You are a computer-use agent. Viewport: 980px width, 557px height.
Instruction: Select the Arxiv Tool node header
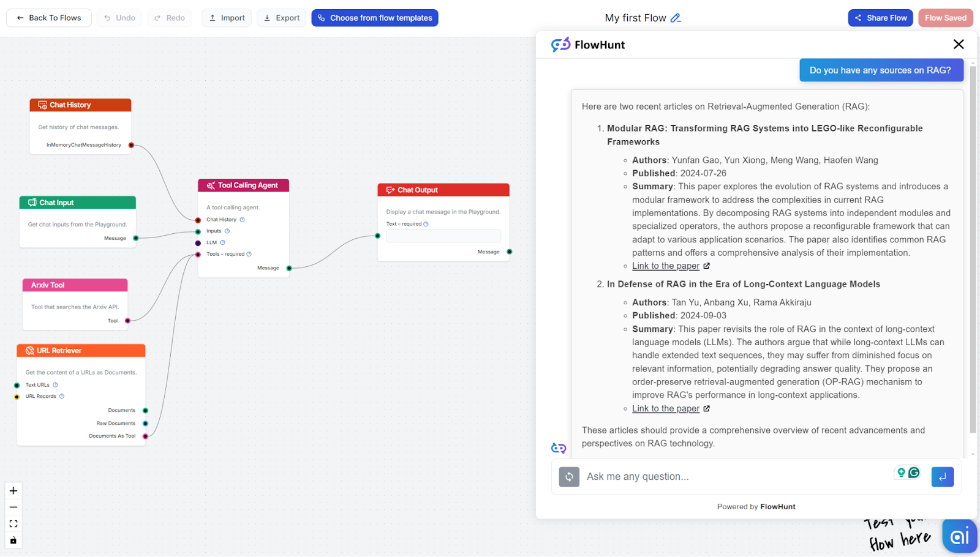(75, 285)
